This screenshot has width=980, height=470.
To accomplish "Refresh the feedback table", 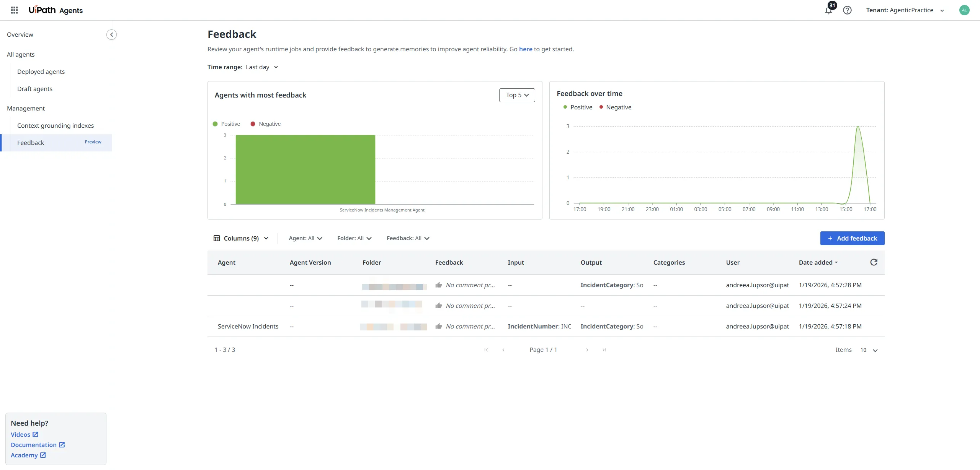I will (x=874, y=262).
